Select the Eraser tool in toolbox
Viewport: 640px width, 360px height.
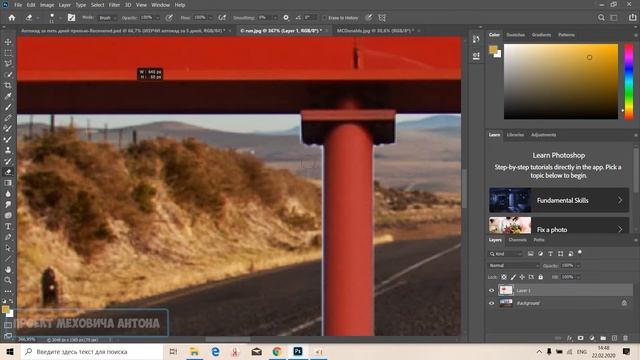8,172
